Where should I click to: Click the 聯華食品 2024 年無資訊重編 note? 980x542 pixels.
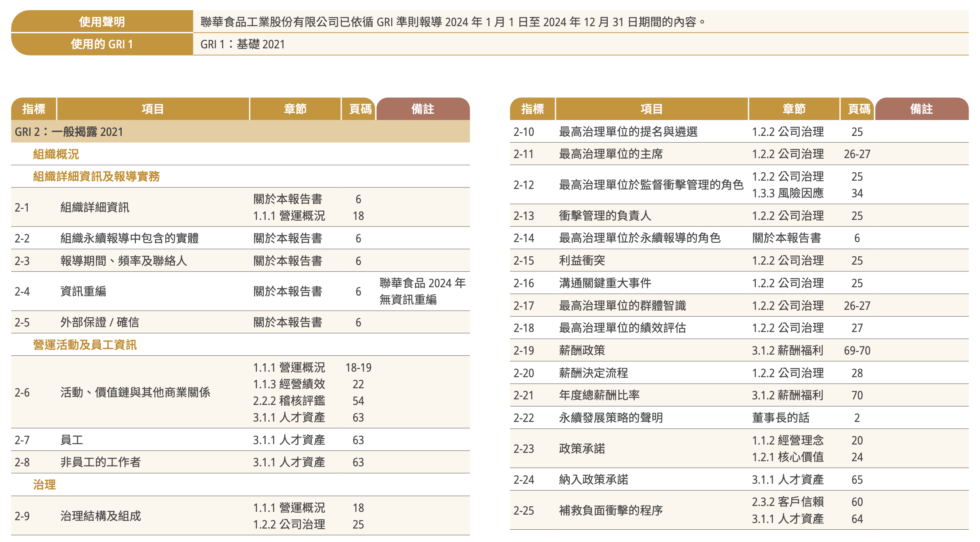coord(422,291)
